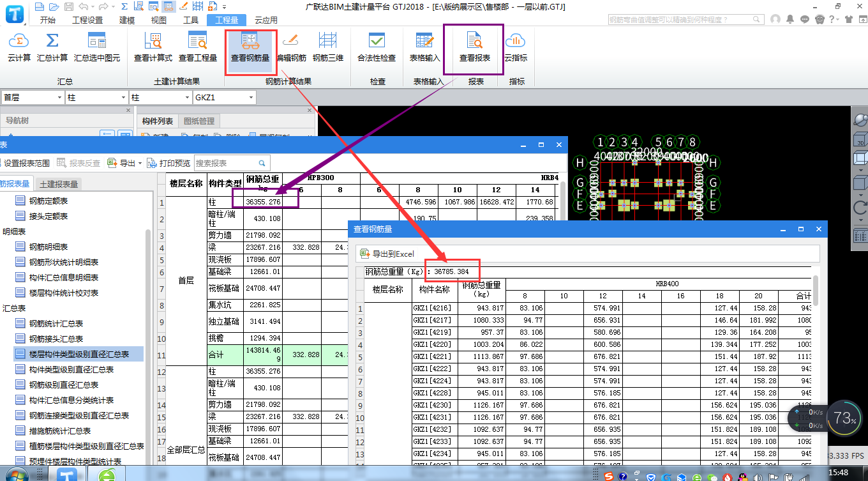Click the open folder quick access icon
The height and width of the screenshot is (481, 868).
point(53,7)
